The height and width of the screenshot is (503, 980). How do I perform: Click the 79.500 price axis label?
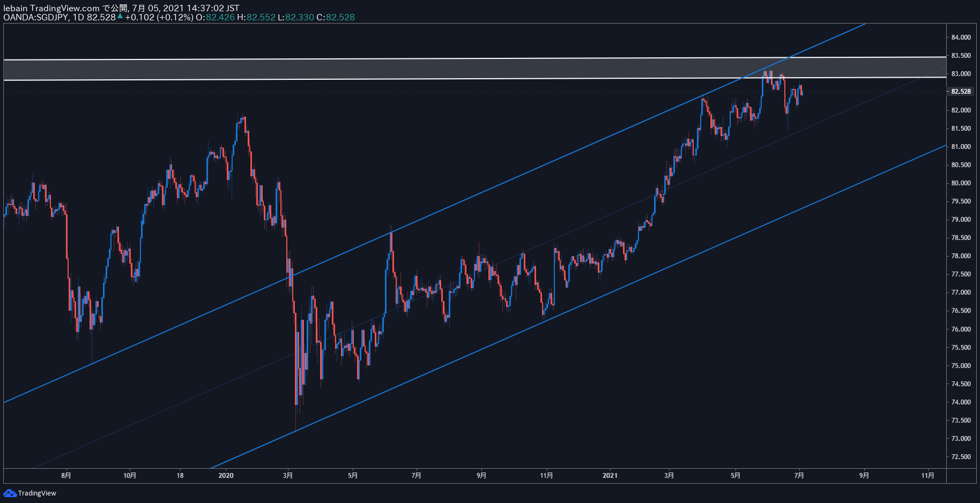click(x=961, y=201)
